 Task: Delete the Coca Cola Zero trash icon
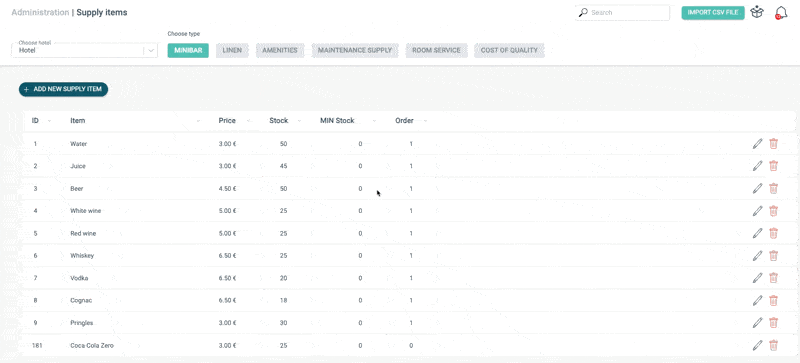(x=773, y=345)
